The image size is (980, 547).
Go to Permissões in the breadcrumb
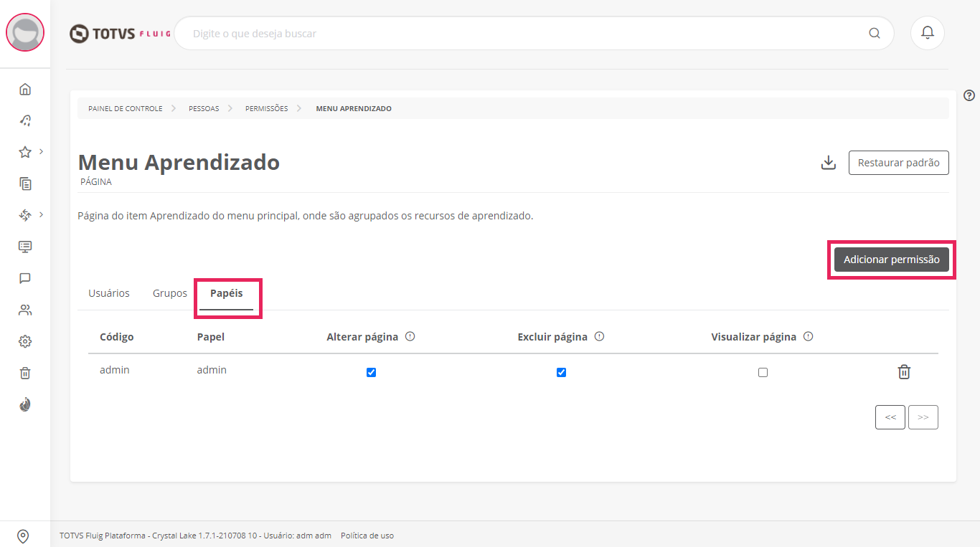click(266, 109)
